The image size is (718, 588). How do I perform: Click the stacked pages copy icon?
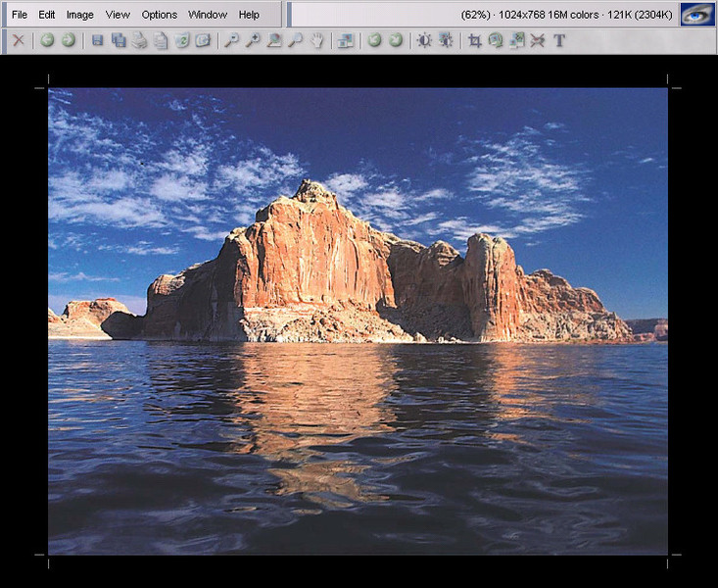point(161,40)
